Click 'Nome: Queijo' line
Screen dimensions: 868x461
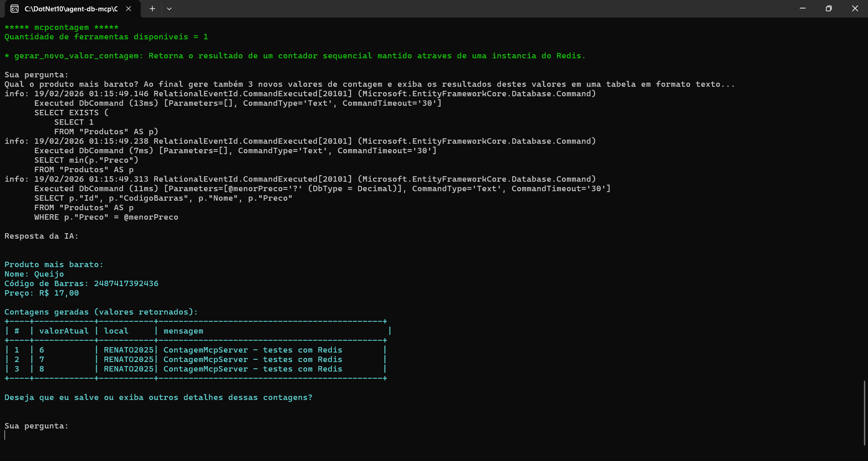pos(34,274)
